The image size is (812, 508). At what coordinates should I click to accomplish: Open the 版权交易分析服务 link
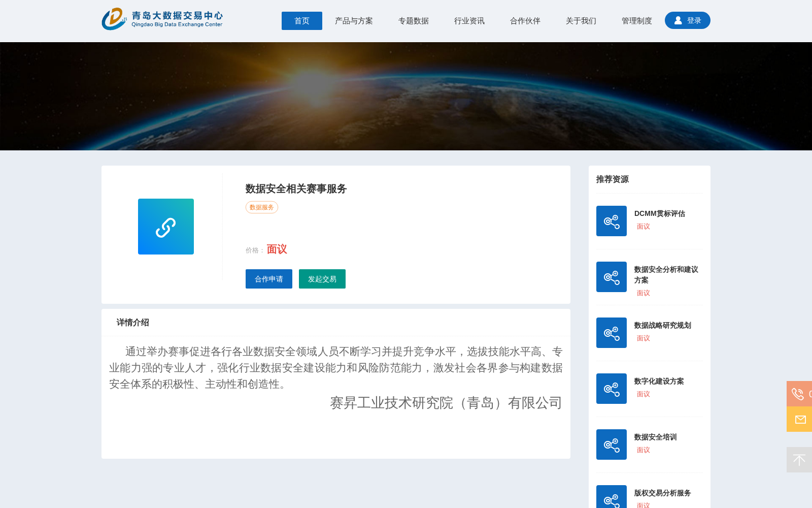pos(663,493)
